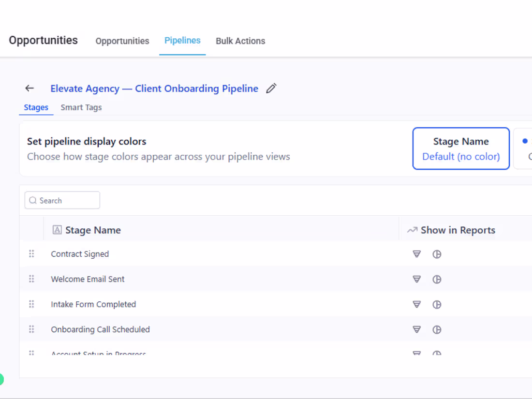Screen dimensions: 532x399
Task: Click the magnifier icon in Search box
Action: coord(33,200)
